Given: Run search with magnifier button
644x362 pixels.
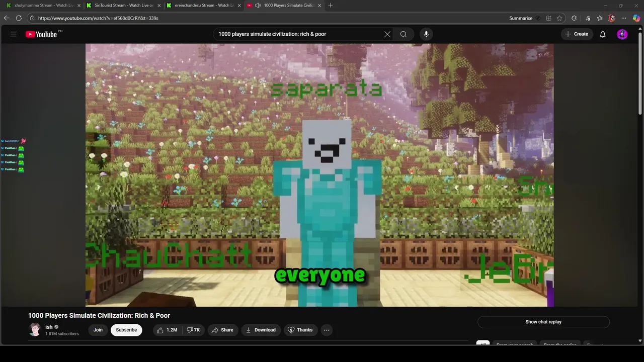Looking at the screenshot, I should [403, 34].
